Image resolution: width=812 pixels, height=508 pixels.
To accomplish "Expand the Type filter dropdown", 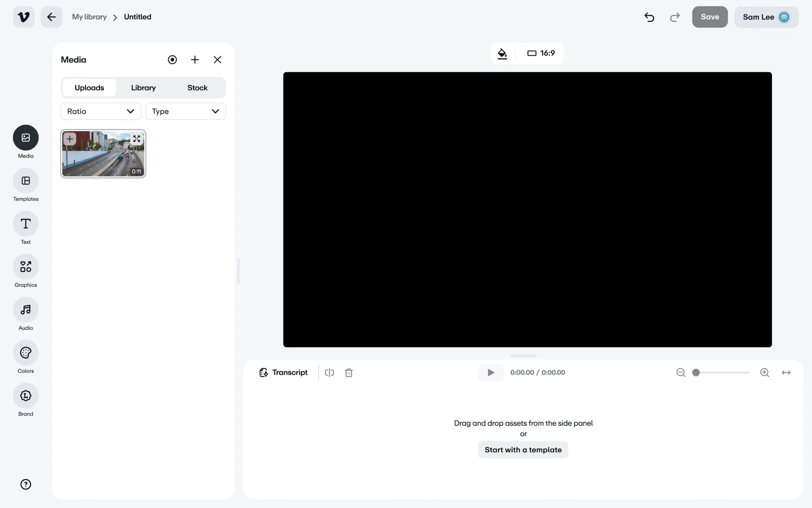I will (186, 111).
